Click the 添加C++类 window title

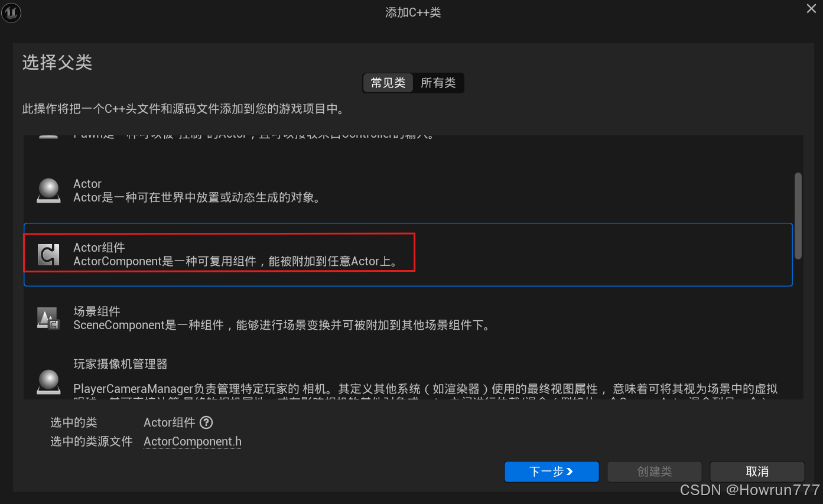tap(413, 12)
